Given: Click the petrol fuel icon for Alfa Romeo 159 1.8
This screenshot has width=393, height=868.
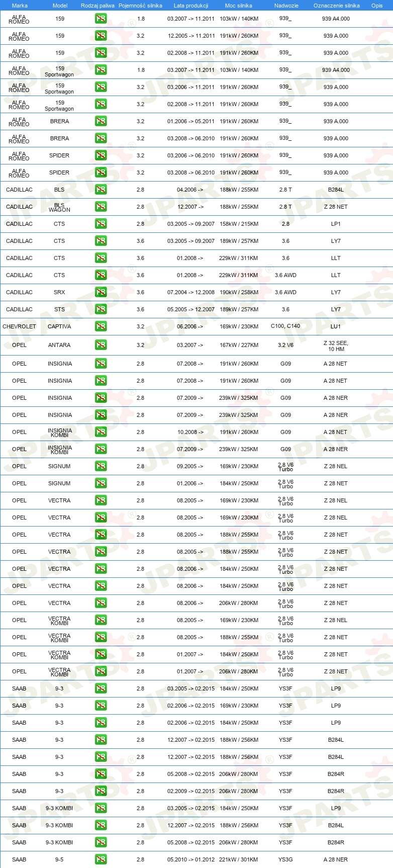Looking at the screenshot, I should click(101, 19).
